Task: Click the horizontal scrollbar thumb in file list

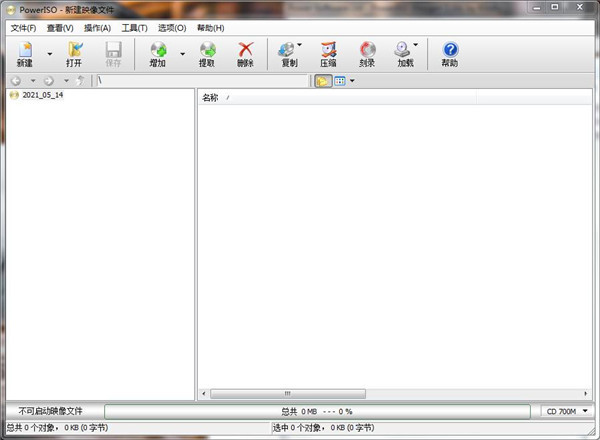Action: [288, 393]
